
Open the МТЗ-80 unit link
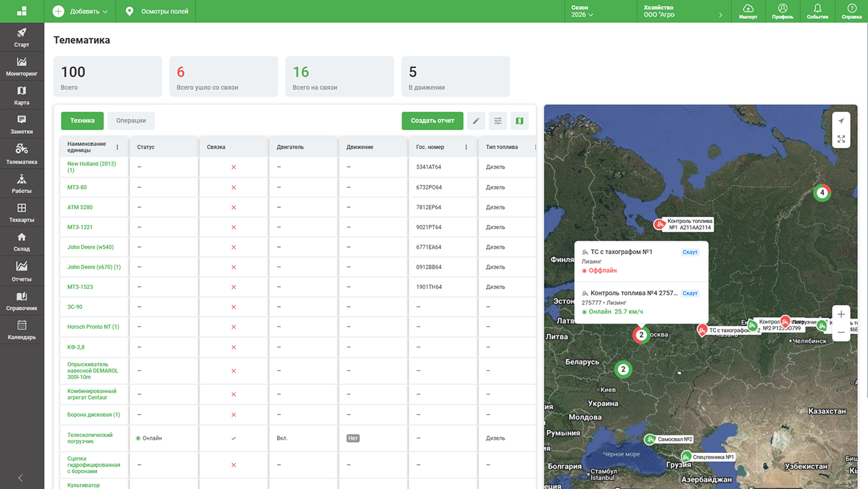coord(77,187)
